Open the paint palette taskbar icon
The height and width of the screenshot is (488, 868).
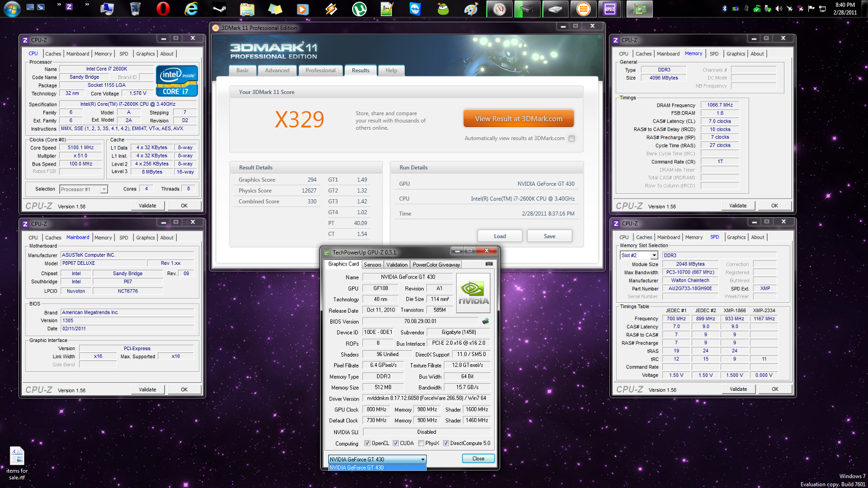point(471,9)
